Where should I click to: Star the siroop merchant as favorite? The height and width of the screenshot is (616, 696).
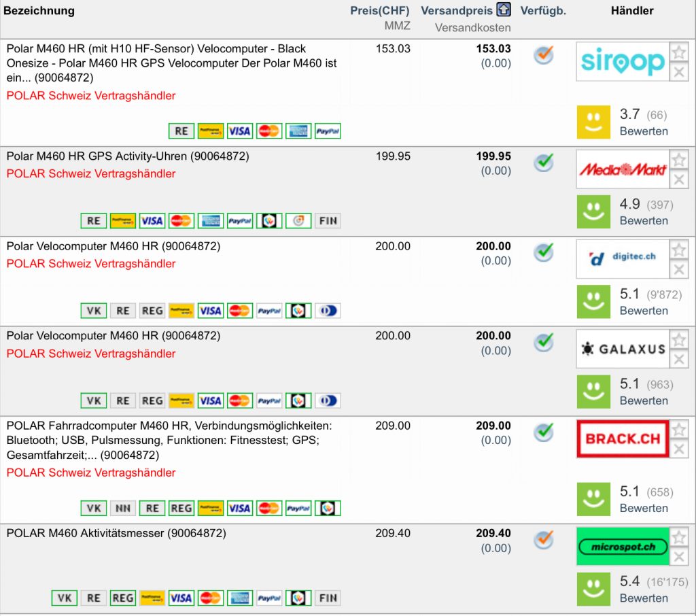coord(679,52)
